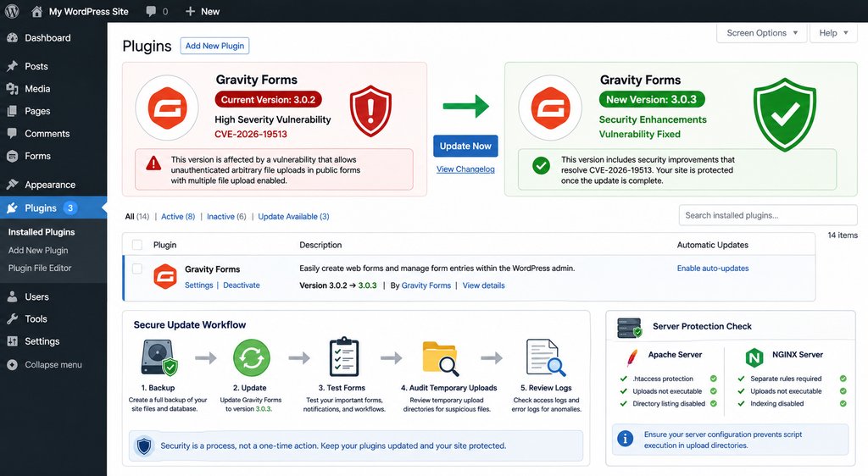Click the Dashboard gauge icon in the sidebar
This screenshot has height=476, width=868.
click(x=12, y=37)
